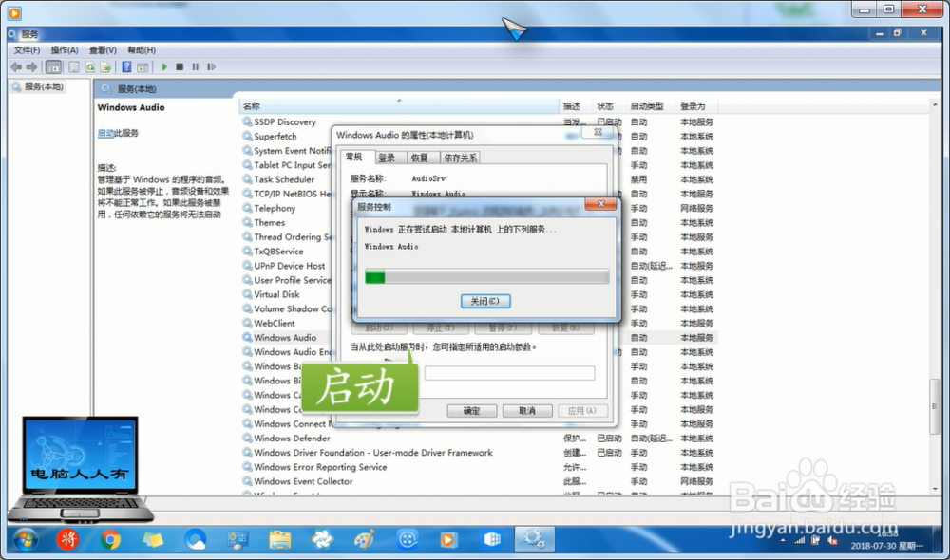The height and width of the screenshot is (560, 950).
Task: Sort by the 登录为 column header
Action: (696, 106)
